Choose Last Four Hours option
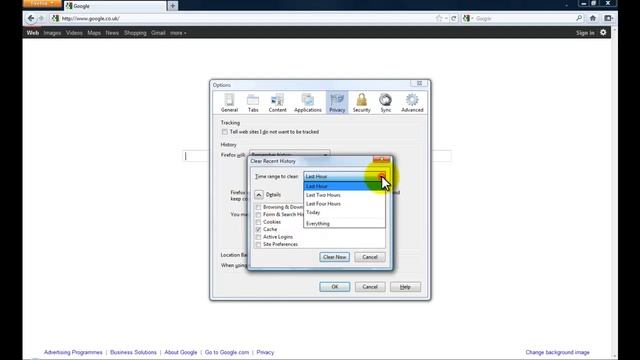This screenshot has height=360, width=640. click(344, 204)
